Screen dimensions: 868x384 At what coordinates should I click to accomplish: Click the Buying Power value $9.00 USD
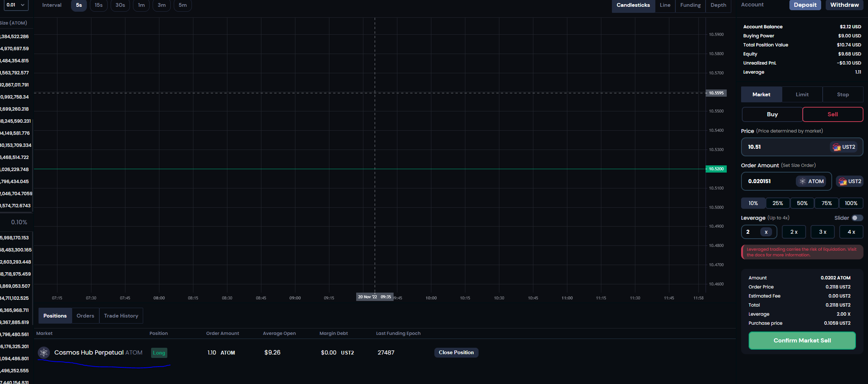[849, 36]
